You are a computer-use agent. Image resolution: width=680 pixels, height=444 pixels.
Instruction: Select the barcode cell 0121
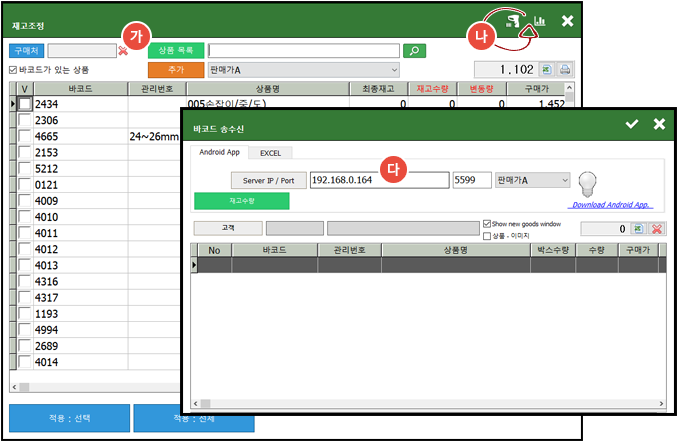[81, 185]
